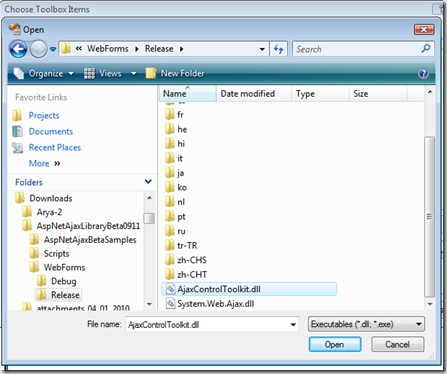The image size is (447, 374).
Task: Click the search magnifier icon
Action: tap(426, 49)
